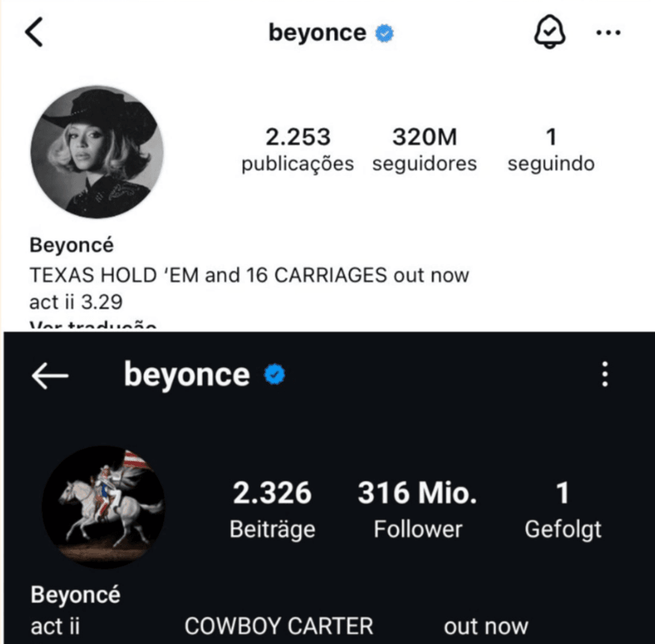
Task: Open the 1 seguindo list
Action: (551, 150)
